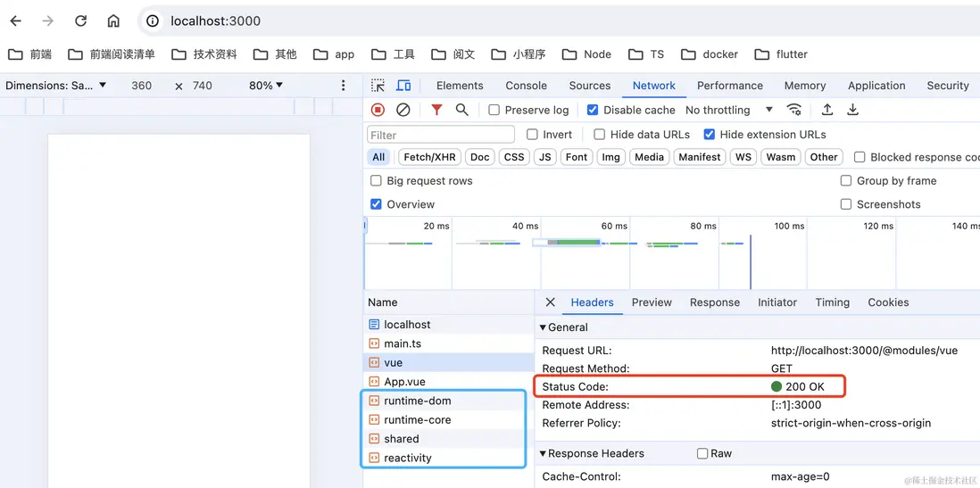Open the network search magnifier
Screen dimensions: 980x488
[461, 110]
